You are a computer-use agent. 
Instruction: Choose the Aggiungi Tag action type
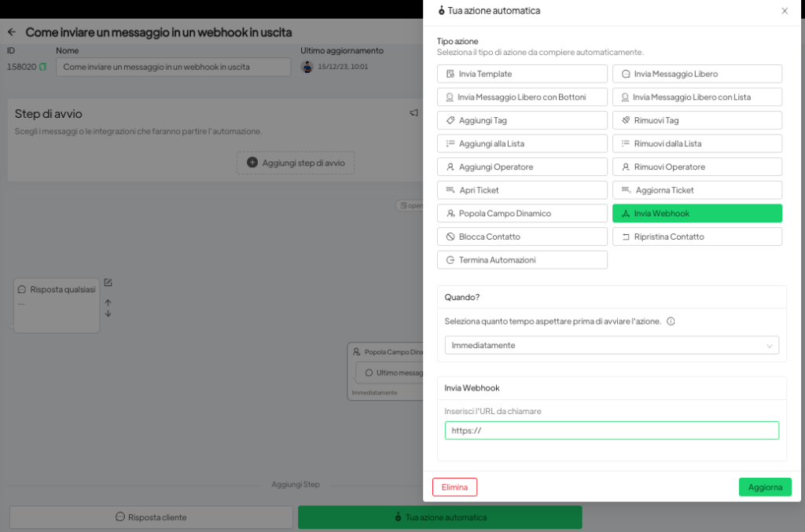(x=522, y=120)
